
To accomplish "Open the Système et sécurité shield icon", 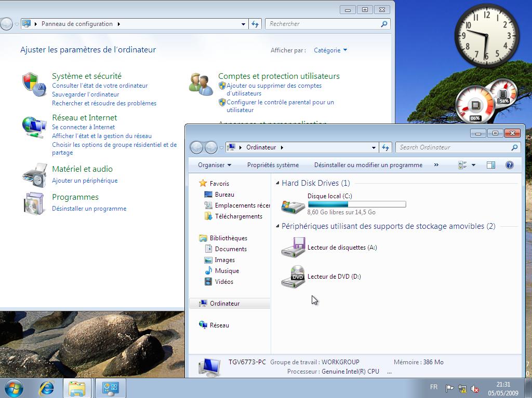I will coord(34,84).
